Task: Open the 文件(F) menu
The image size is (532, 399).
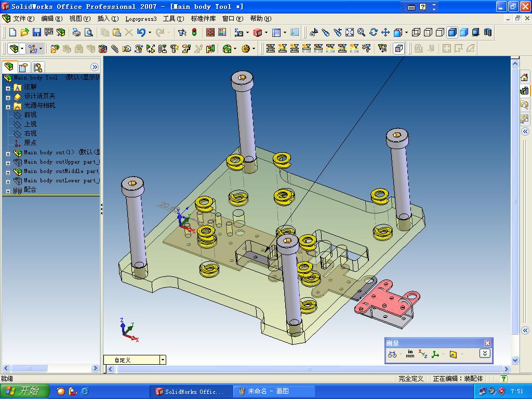Action: 24,19
